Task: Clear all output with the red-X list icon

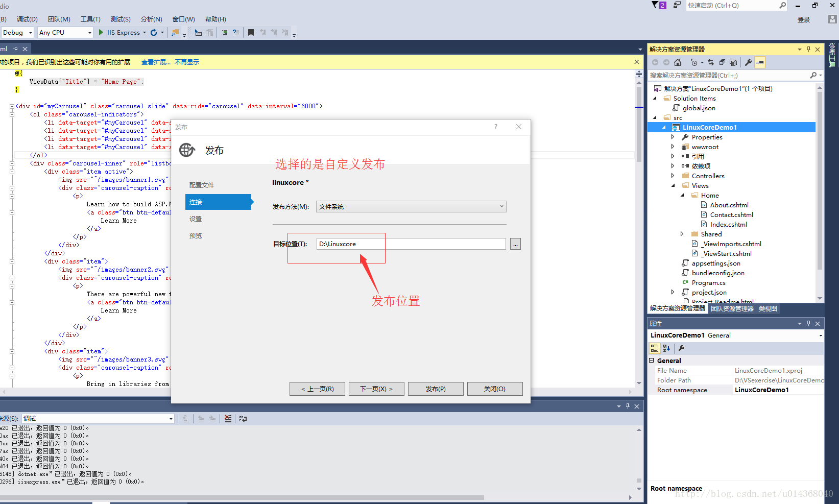Action: 228,419
